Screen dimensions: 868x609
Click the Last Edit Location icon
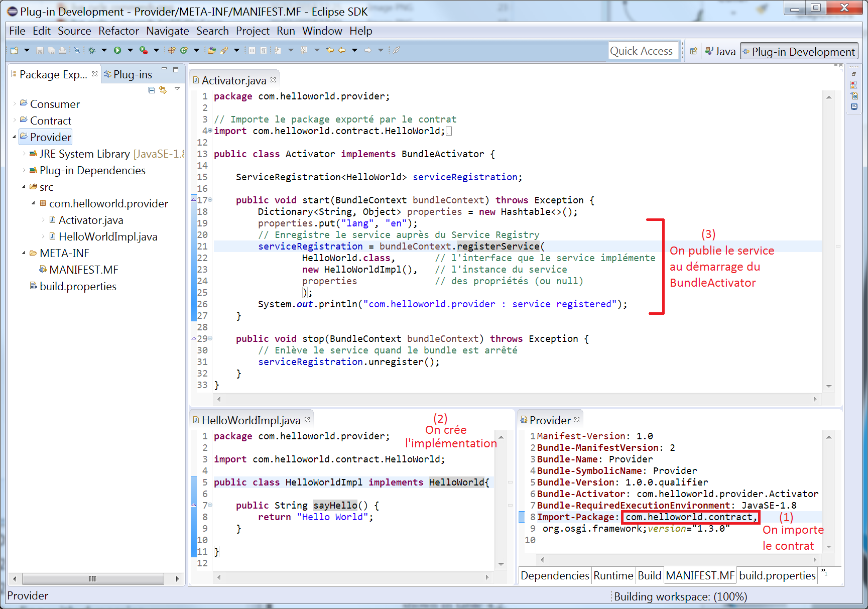click(330, 50)
